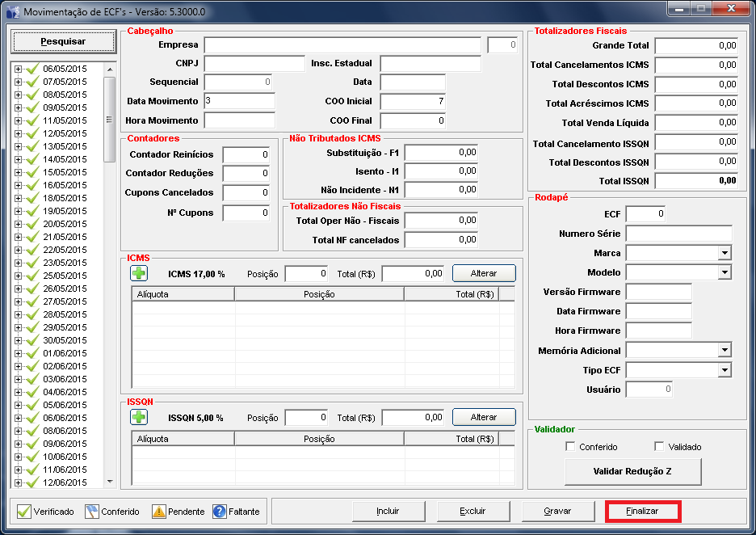This screenshot has height=535, width=756.
Task: Click the green plus icon beside ISSQN 5,00 %
Action: (139, 417)
